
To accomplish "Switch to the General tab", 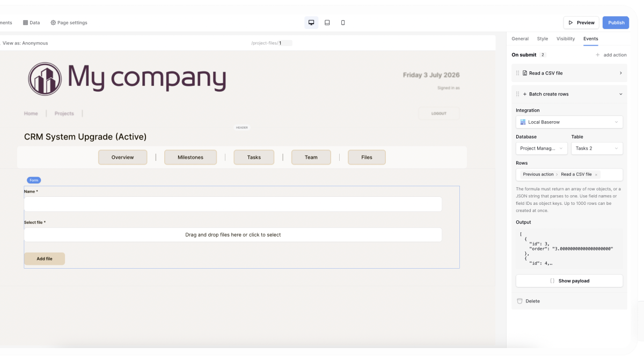I will pos(520,39).
